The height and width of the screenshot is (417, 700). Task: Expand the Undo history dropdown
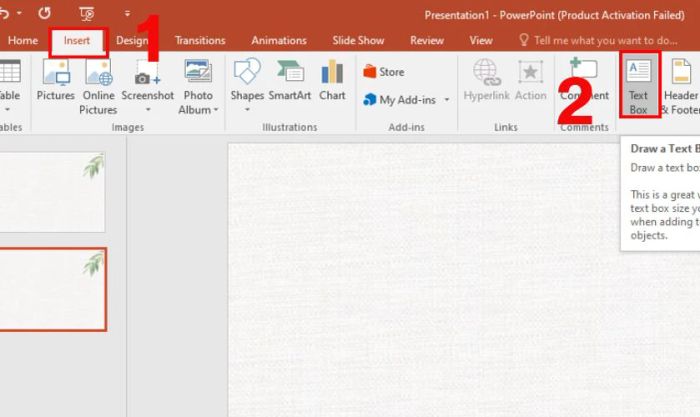[19, 13]
